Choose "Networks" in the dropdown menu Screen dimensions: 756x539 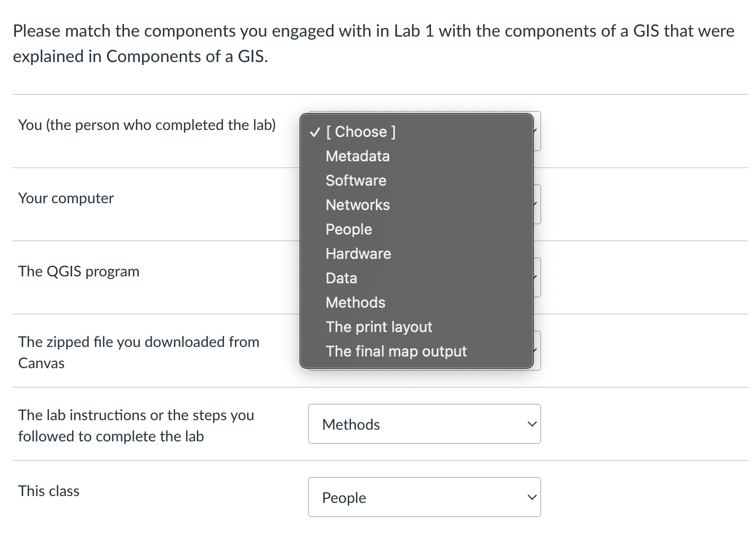358,205
